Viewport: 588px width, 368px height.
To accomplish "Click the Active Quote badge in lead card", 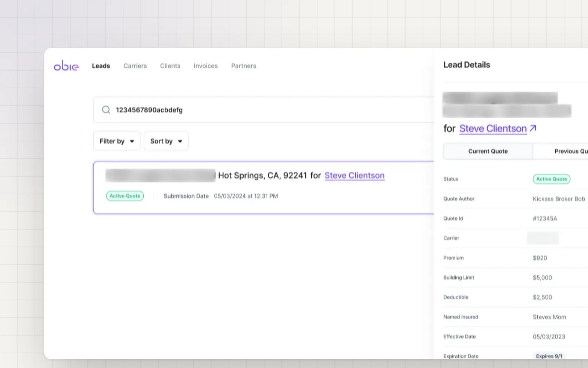I will pos(125,196).
